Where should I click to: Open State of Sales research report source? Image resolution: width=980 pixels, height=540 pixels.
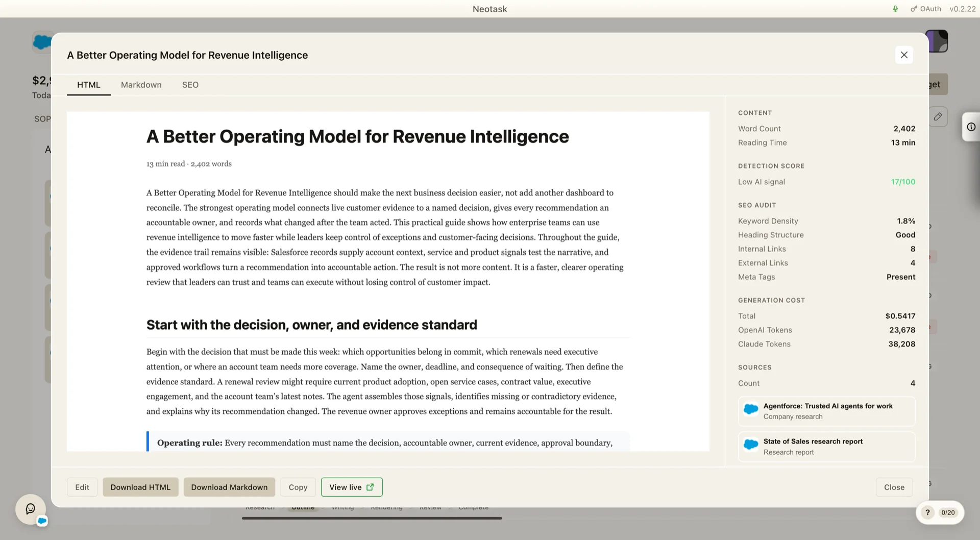pyautogui.click(x=826, y=447)
